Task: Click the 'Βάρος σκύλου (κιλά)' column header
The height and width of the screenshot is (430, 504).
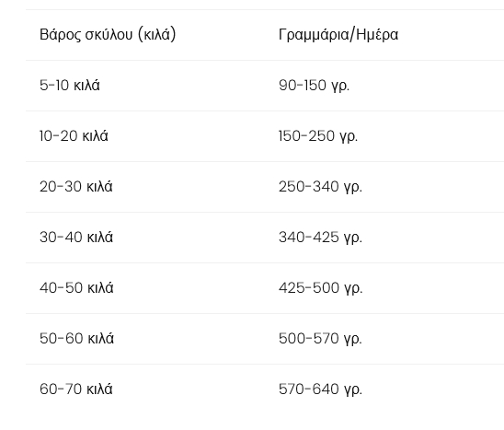Action: pos(108,34)
